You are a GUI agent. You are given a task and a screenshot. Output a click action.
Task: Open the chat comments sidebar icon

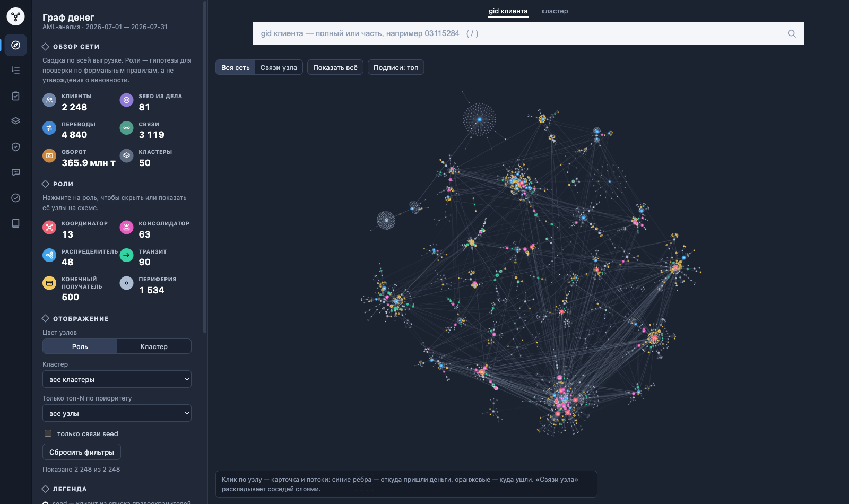click(x=16, y=172)
